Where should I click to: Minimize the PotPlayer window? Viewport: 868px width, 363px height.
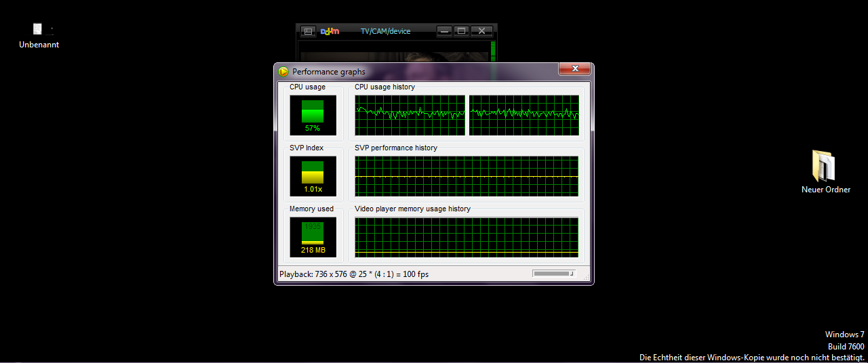444,31
